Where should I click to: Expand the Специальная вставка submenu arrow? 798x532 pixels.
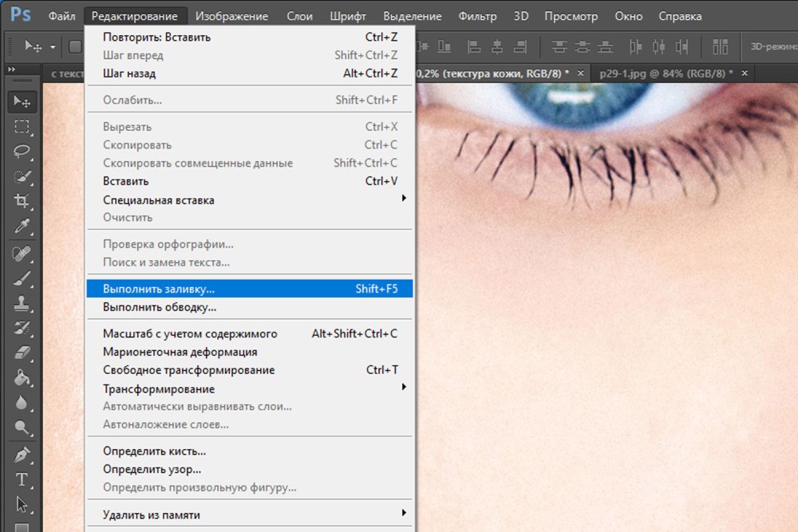404,198
